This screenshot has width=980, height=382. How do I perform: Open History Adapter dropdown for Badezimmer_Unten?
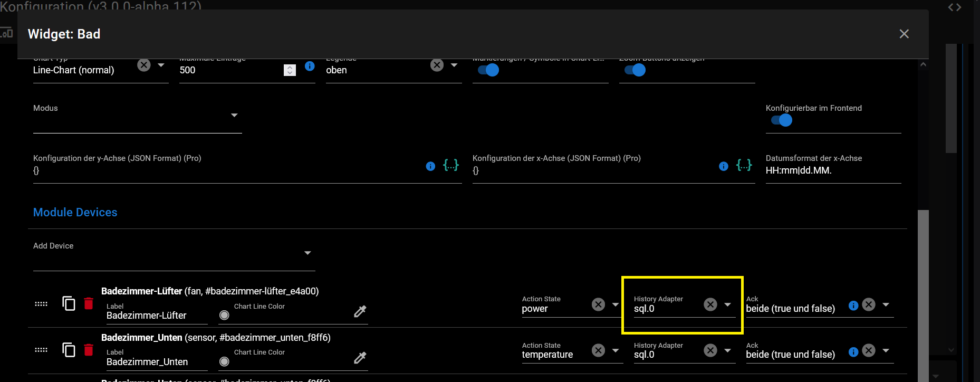click(728, 350)
